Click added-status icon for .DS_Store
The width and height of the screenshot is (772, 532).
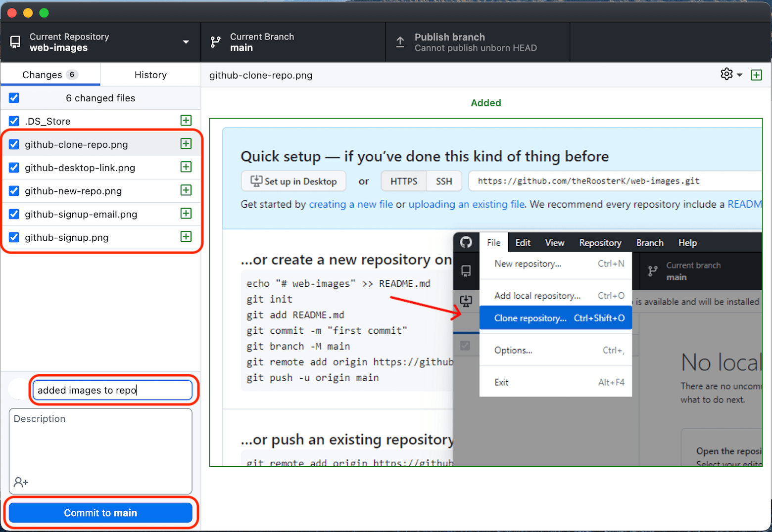tap(186, 120)
